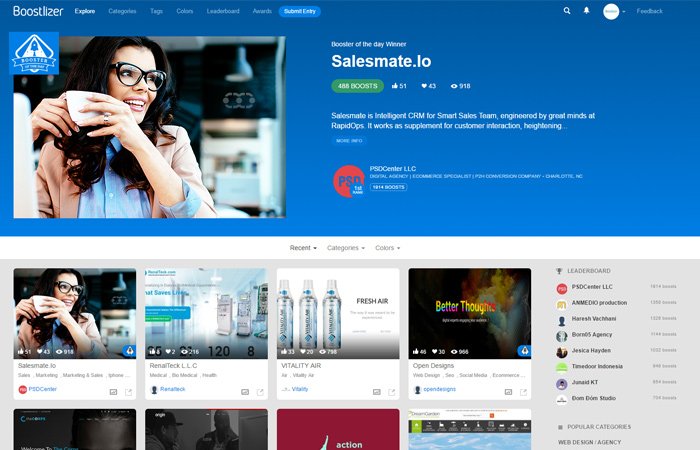
Task: Open Colors in top navigation
Action: (x=185, y=11)
